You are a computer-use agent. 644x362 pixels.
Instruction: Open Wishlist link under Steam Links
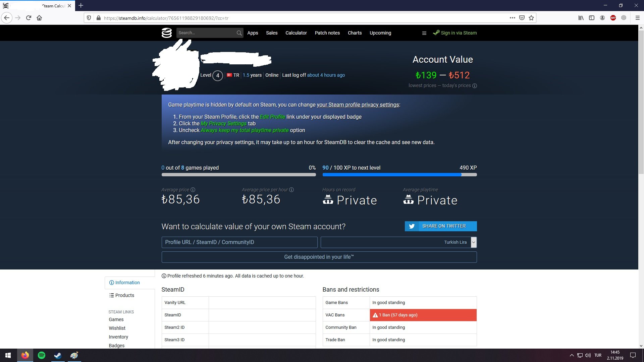coord(117,328)
